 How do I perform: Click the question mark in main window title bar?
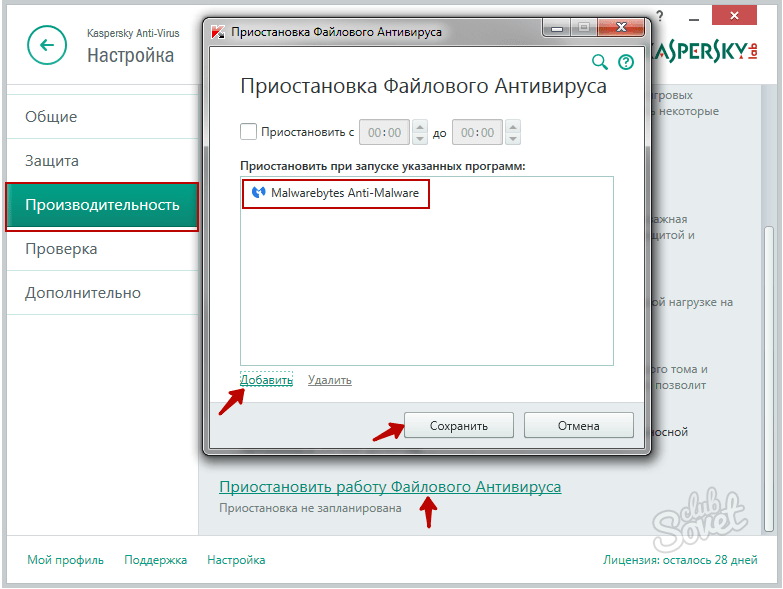(x=660, y=16)
